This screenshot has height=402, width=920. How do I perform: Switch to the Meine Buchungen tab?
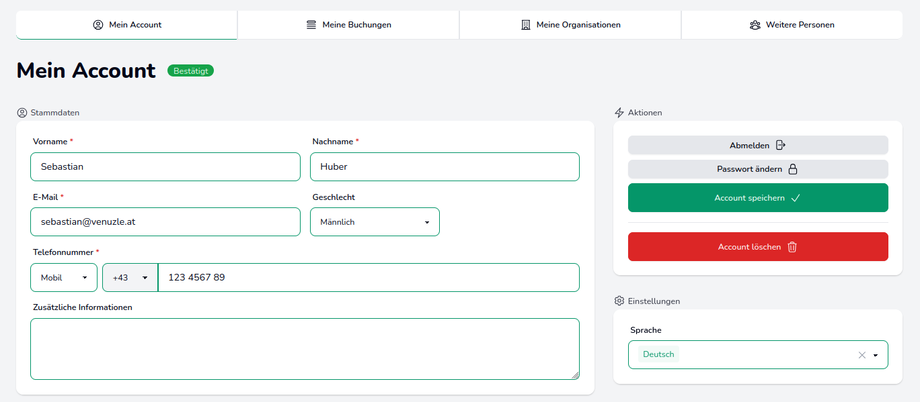click(348, 25)
